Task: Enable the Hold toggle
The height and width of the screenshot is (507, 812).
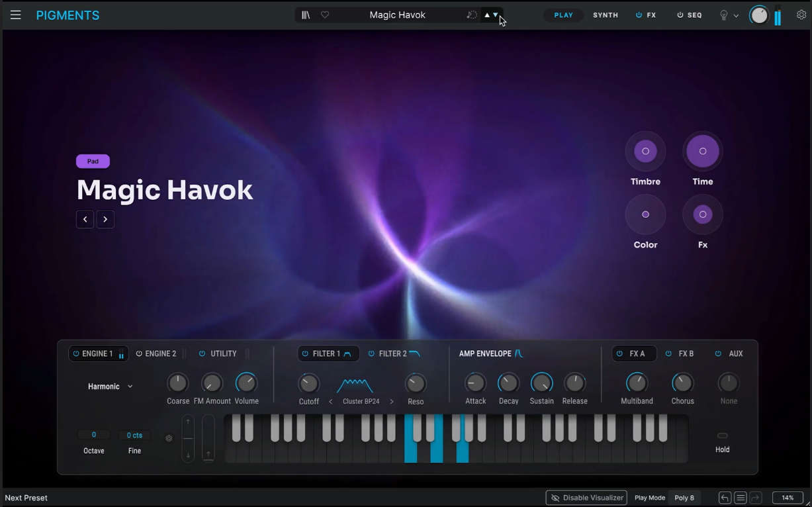Action: pyautogui.click(x=722, y=436)
